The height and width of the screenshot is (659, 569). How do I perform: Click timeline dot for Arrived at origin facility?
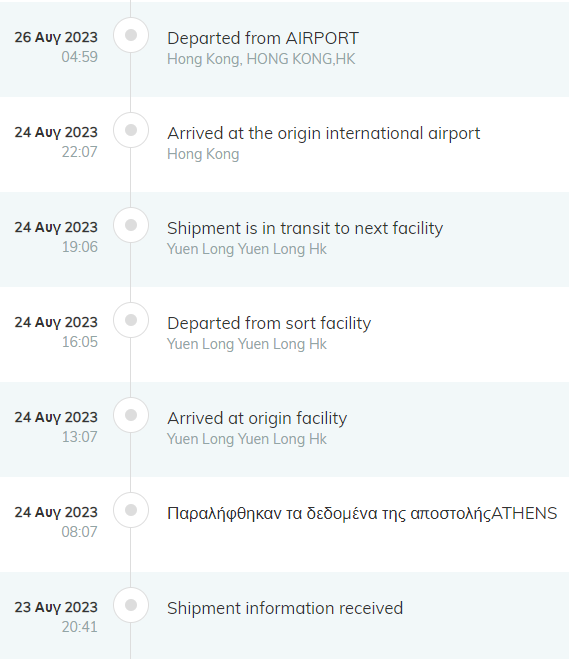(131, 415)
